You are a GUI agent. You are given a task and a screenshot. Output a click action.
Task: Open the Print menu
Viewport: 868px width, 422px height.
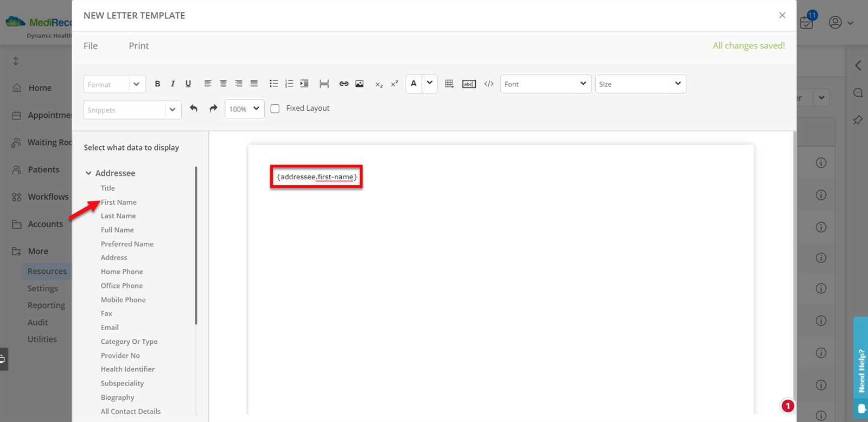pos(139,46)
